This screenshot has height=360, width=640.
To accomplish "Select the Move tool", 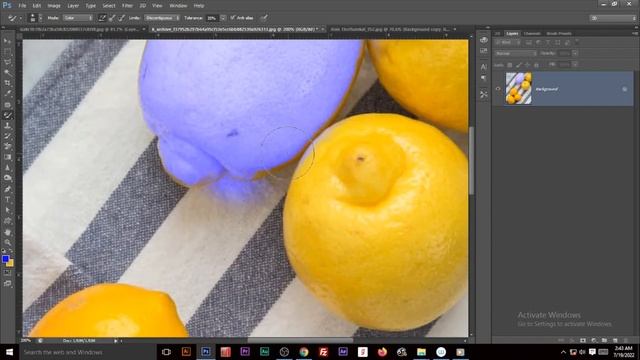I will click(x=7, y=41).
